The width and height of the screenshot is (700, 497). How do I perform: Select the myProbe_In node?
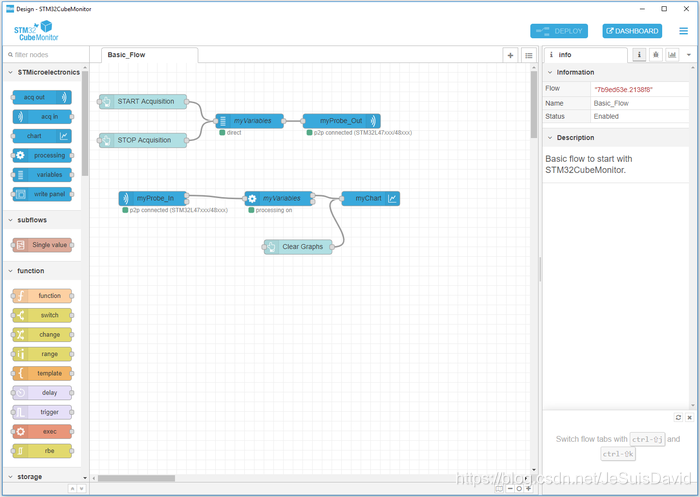pos(153,198)
